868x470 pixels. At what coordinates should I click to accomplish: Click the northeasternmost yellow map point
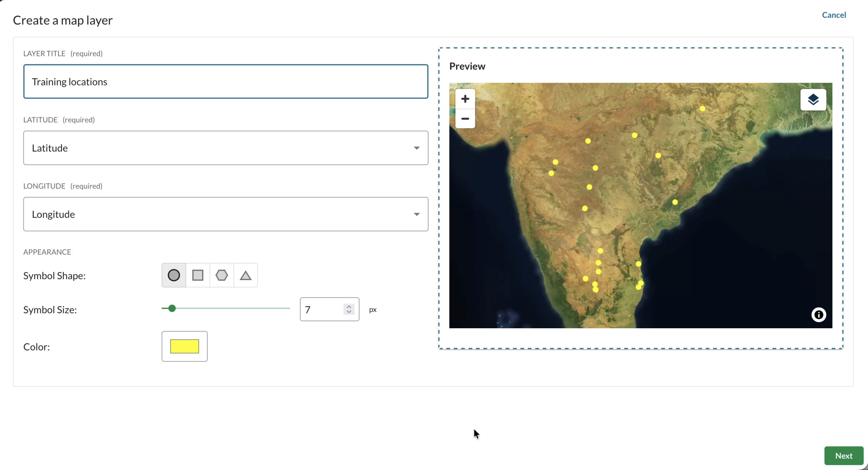pos(703,109)
